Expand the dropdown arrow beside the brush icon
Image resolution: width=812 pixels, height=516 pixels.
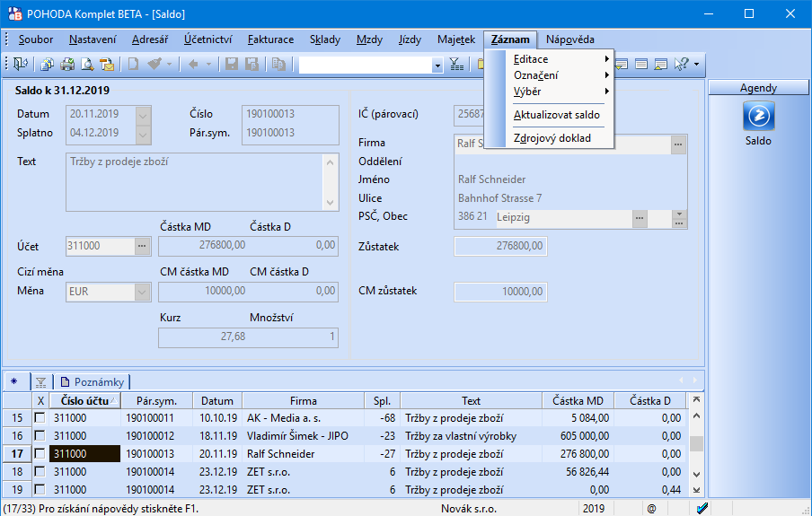tap(169, 65)
